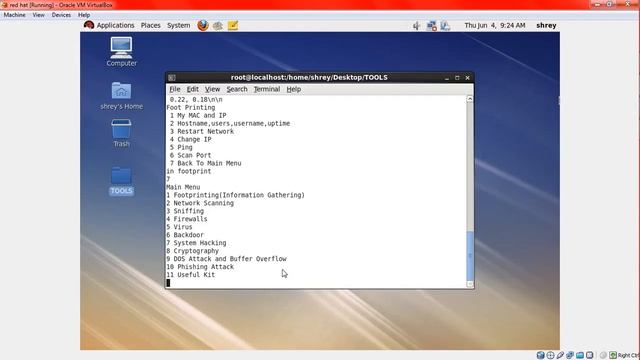This screenshot has height=360, width=640.
Task: Click the shrey user name in panel
Action: [x=546, y=25]
